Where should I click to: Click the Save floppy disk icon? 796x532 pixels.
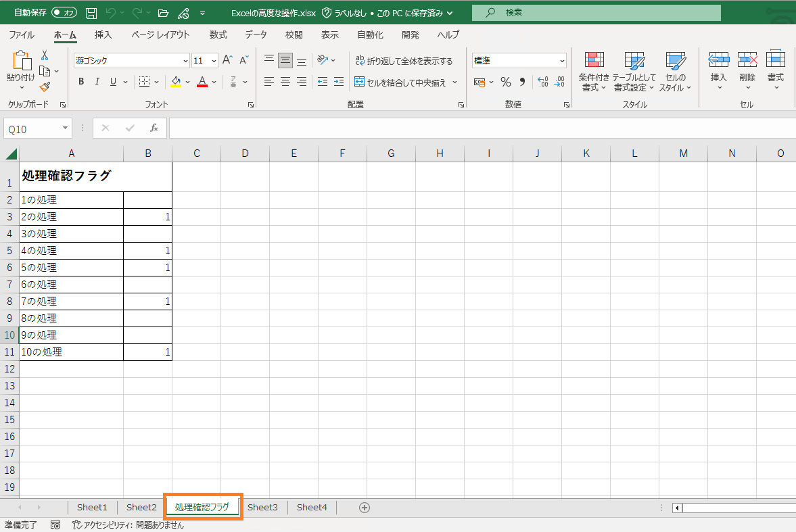(91, 13)
